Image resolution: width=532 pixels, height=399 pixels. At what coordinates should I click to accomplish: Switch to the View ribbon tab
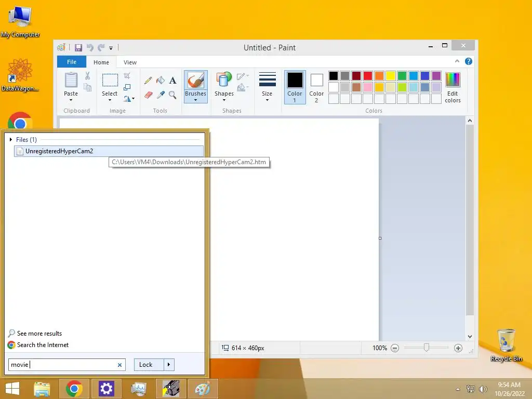tap(130, 62)
